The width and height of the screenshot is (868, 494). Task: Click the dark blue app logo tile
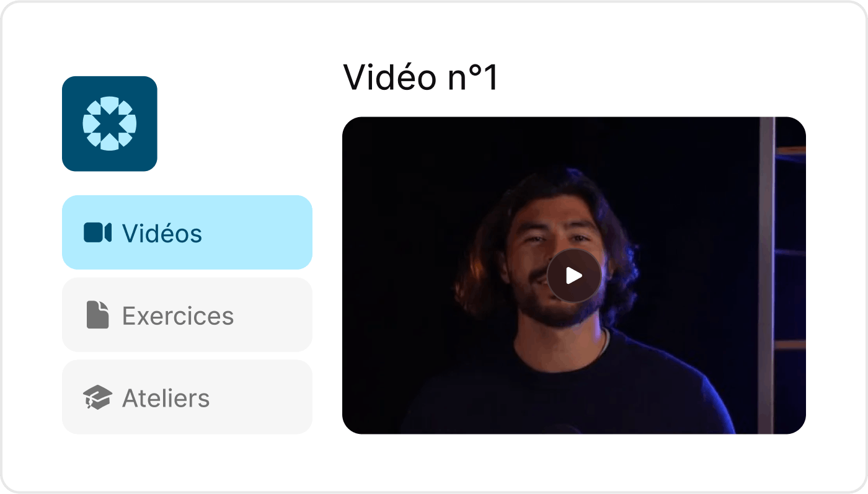[x=110, y=124]
